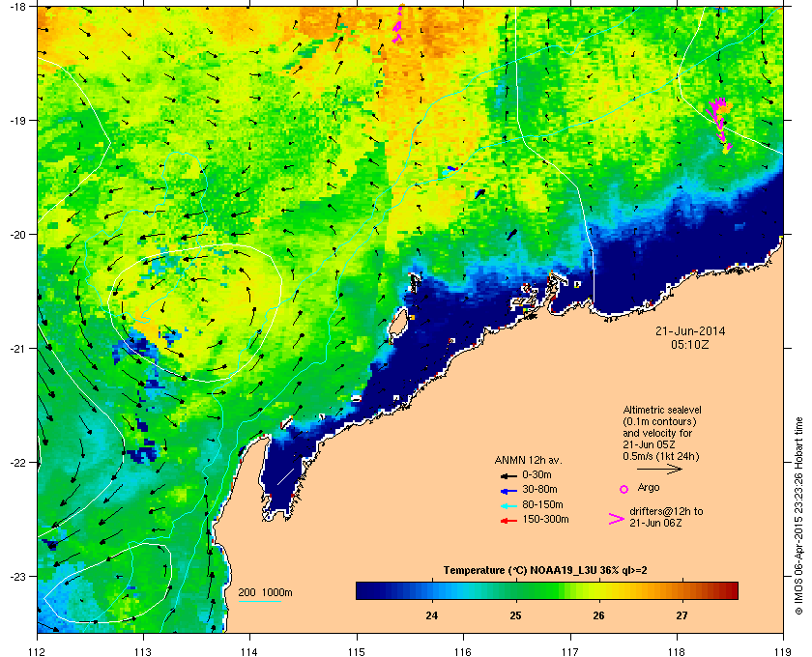Click the 'drifters@12h to 21-Jun 06Z' label
Viewport: 812px width, 657px height.
coord(666,517)
